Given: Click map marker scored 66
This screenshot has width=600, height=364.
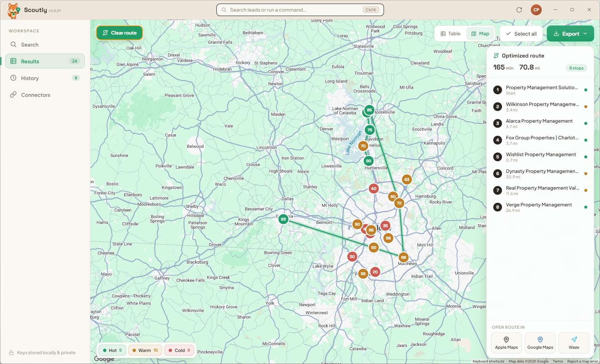Looking at the screenshot, I should (x=388, y=238).
